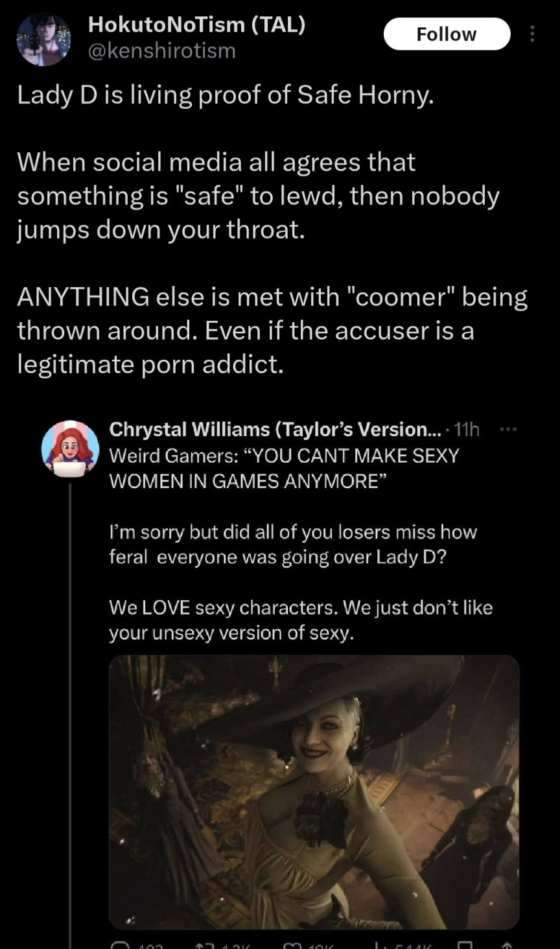Open the three-dot menu beside Follow

tap(532, 34)
